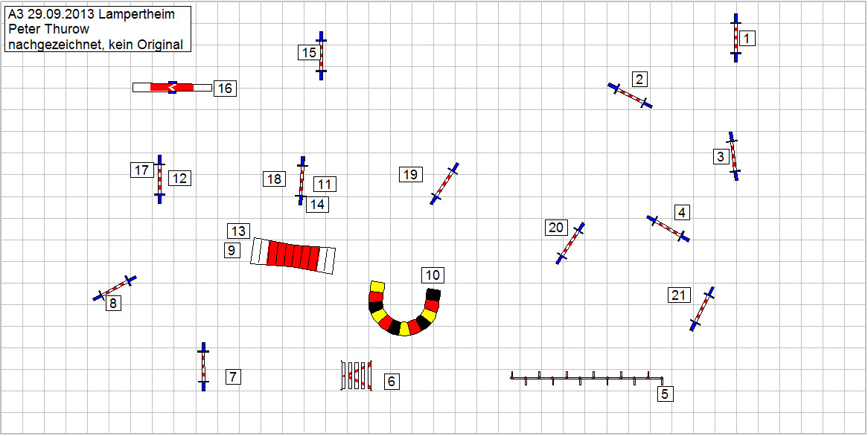Screen dimensions: 868x436
Task: Select the jump hurdle left of label 7
Action: coord(202,367)
